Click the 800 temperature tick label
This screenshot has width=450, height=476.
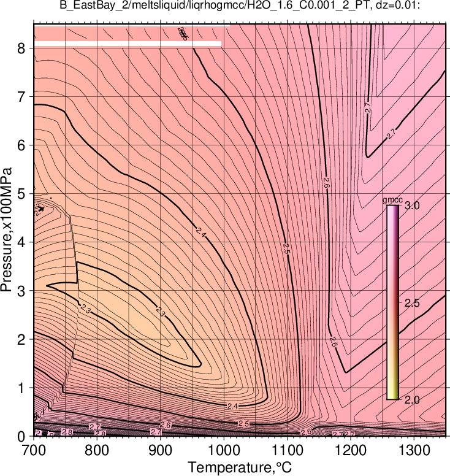[x=96, y=450]
